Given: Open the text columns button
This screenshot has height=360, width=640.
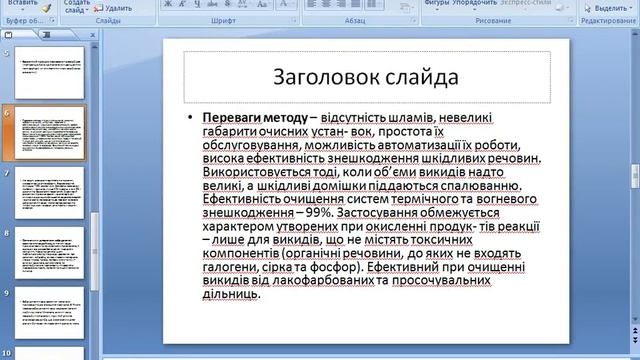Looking at the screenshot, I should [373, 4].
